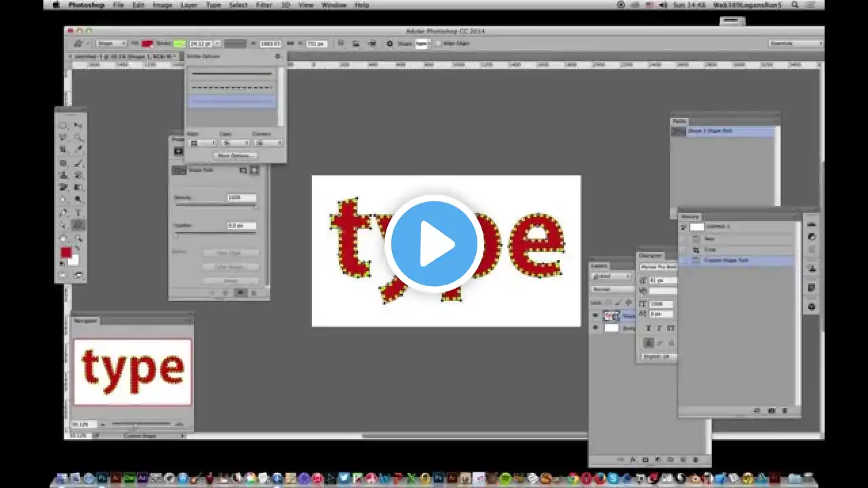Open the File menu
The image size is (868, 488).
[x=118, y=5]
